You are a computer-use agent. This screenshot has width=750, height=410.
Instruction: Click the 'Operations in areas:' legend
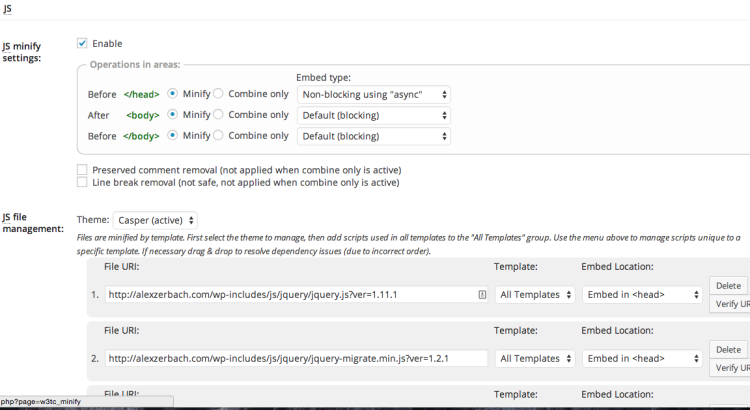(135, 65)
